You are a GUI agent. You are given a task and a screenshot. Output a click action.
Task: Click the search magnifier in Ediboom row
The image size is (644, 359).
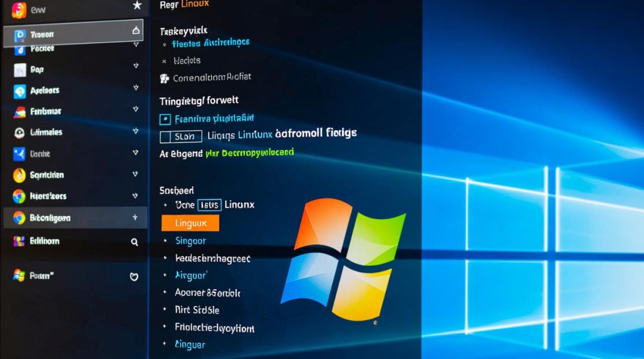pyautogui.click(x=135, y=242)
